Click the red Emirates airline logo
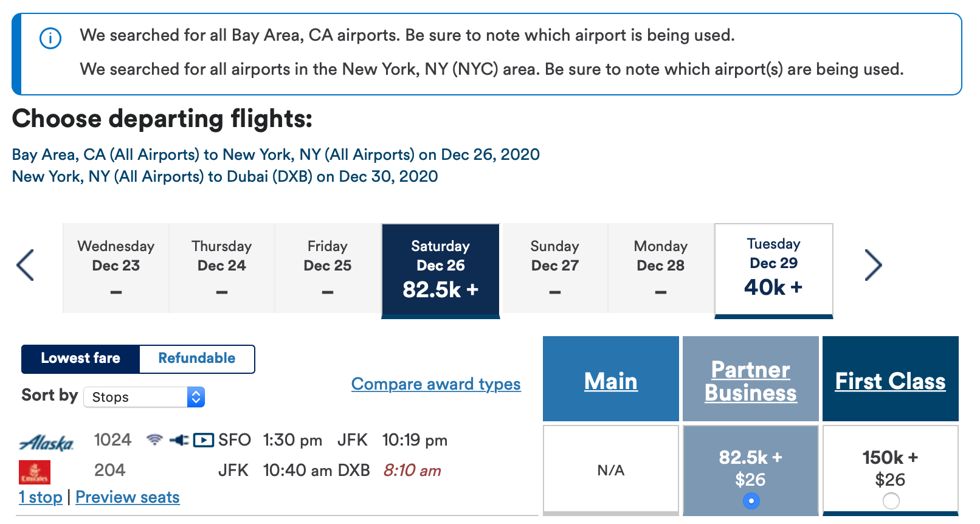The width and height of the screenshot is (980, 524). 35,472
